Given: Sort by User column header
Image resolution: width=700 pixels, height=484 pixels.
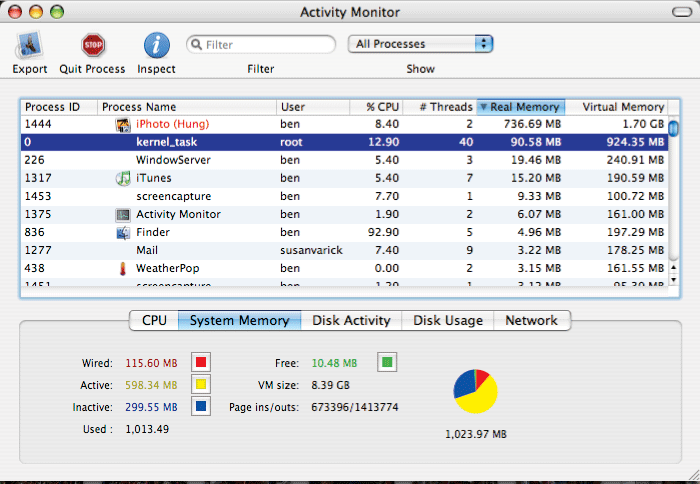Looking at the screenshot, I should [x=313, y=107].
